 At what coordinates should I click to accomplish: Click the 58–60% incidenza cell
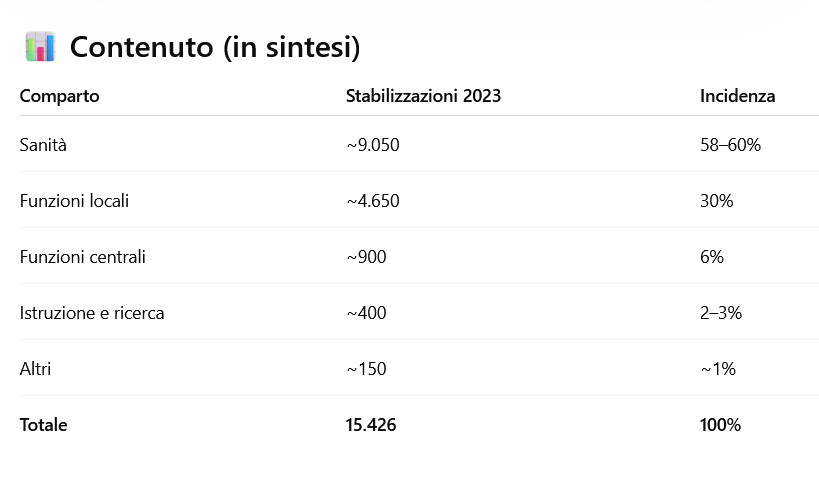[730, 145]
